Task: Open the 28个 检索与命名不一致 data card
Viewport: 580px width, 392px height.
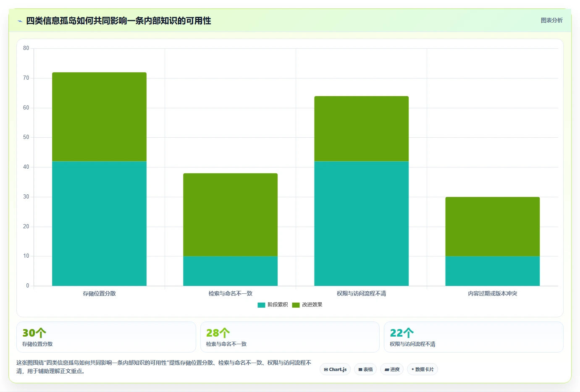Action: pyautogui.click(x=290, y=337)
